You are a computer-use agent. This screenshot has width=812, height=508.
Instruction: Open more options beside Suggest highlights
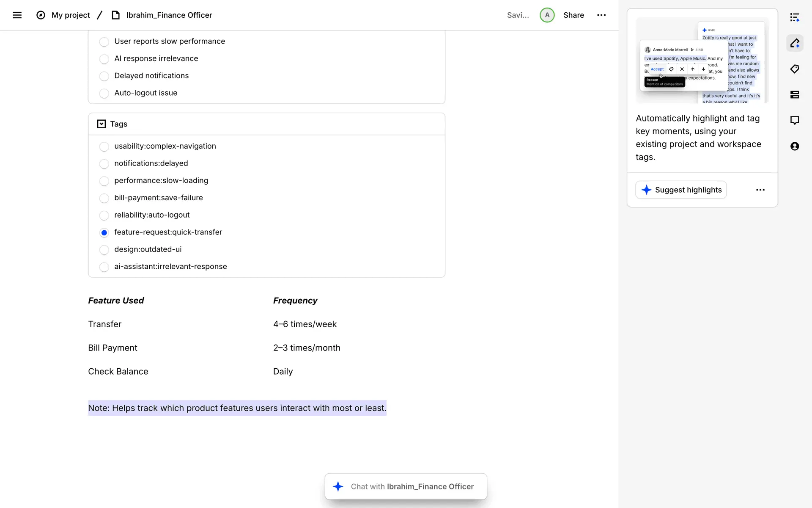pos(760,190)
